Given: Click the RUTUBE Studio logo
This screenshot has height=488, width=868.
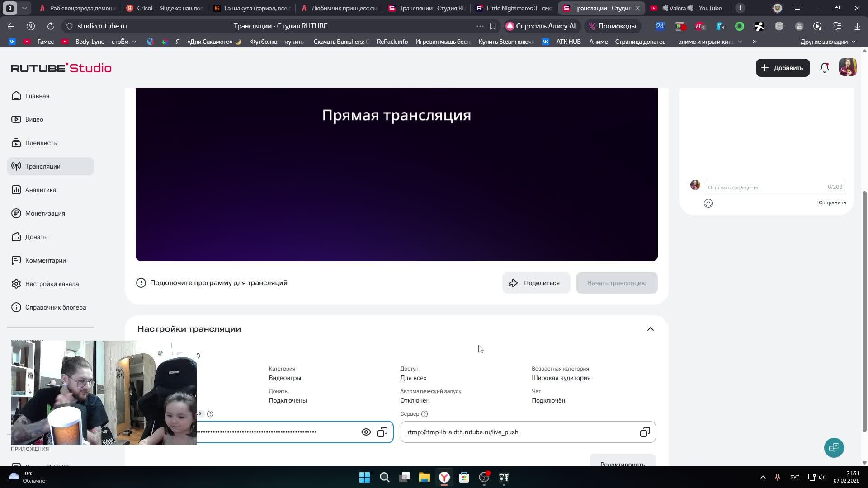Looking at the screenshot, I should coord(61,68).
